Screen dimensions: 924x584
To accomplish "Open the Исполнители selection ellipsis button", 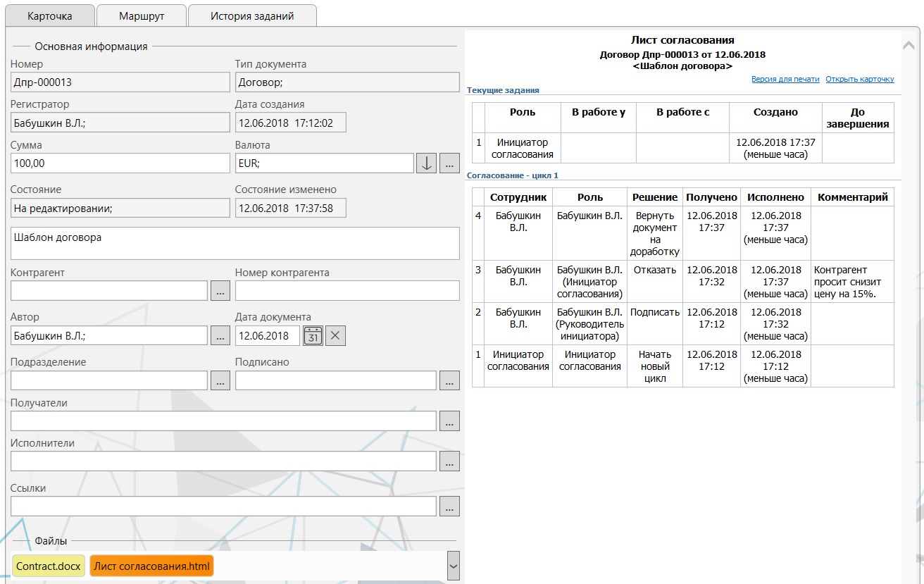I will click(x=449, y=461).
